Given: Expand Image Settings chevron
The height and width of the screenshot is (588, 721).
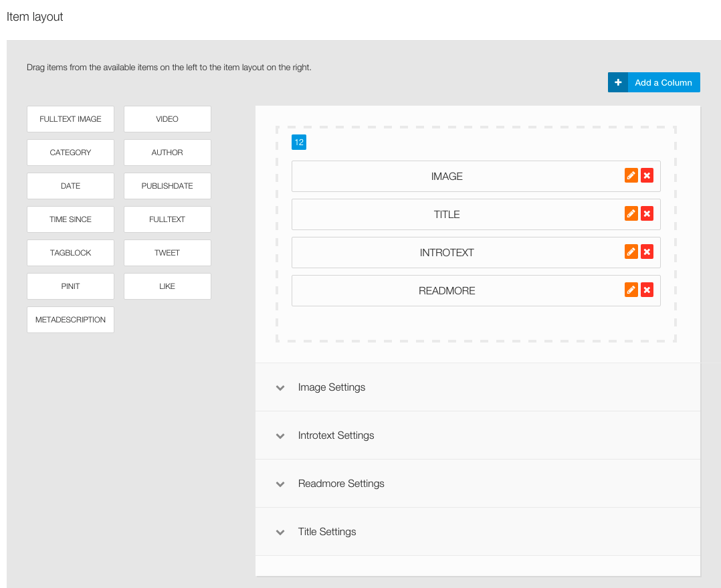Looking at the screenshot, I should pyautogui.click(x=280, y=387).
